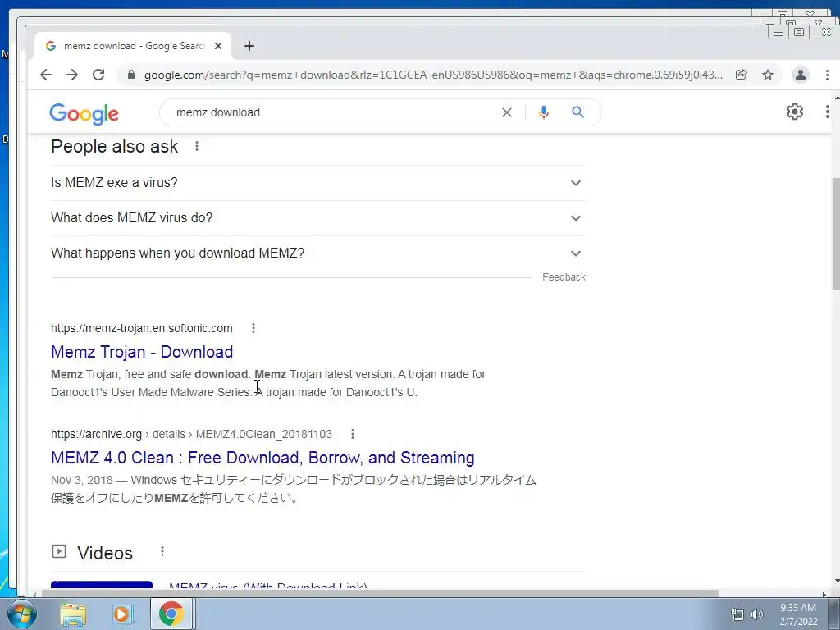Open the site info lock icon

[x=130, y=75]
